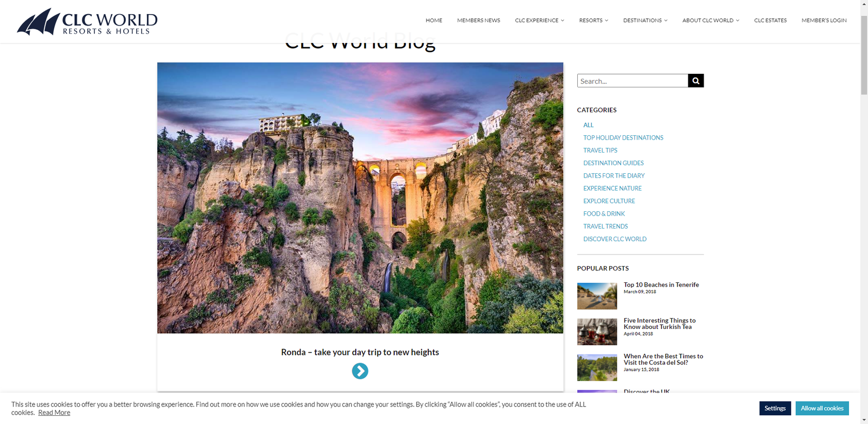Image resolution: width=868 pixels, height=424 pixels.
Task: Click the blue arrow circle under Ronda post
Action: click(x=360, y=371)
